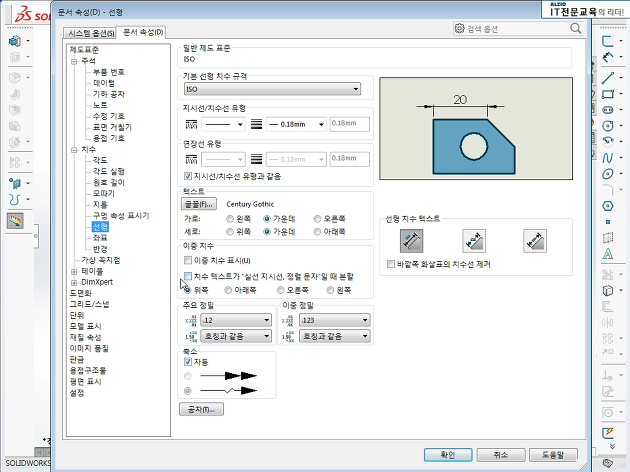The width and height of the screenshot is (630, 472).
Task: Uncheck 지시선/치수선 유형과 같음 checkbox
Action: (188, 176)
